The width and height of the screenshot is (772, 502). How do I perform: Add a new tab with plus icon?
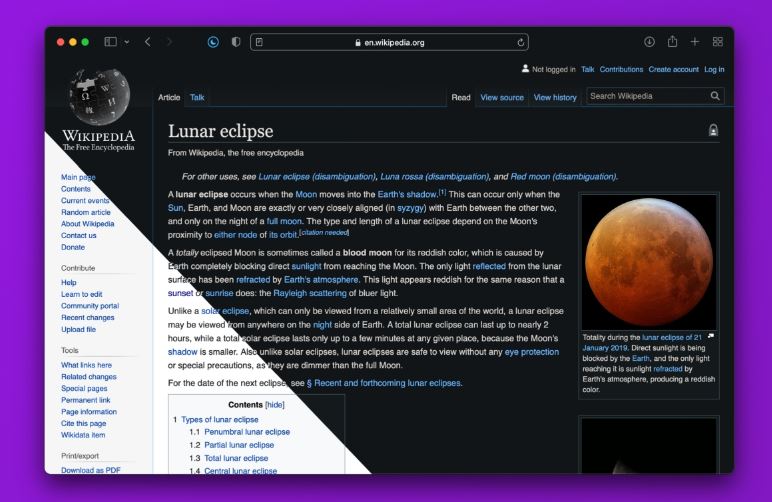[694, 42]
